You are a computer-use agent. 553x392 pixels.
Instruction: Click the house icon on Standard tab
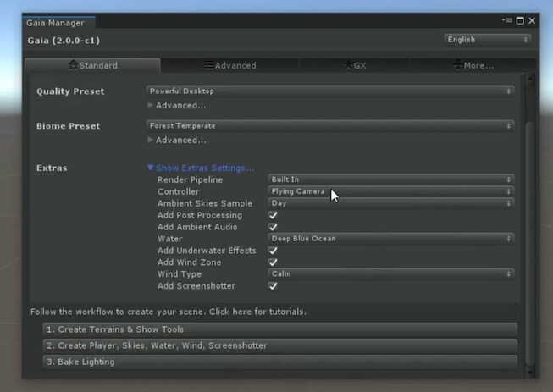click(74, 65)
